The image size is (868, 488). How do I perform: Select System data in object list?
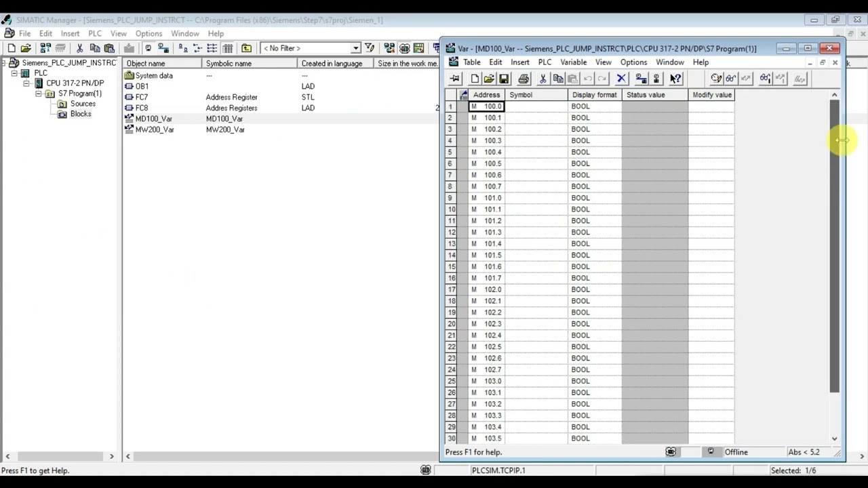154,76
